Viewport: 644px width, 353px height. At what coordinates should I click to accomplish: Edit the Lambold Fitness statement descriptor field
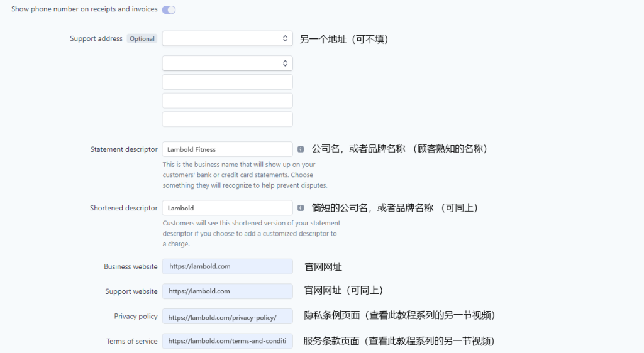click(x=227, y=149)
